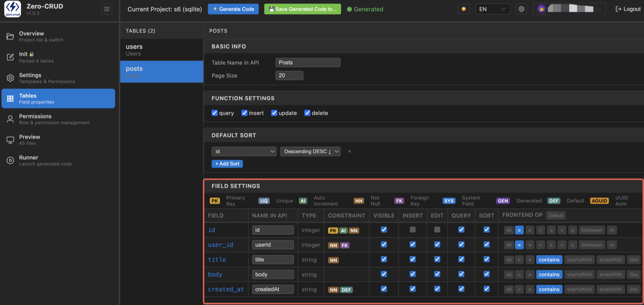Enable the Edit checkbox for id field
Image resolution: width=644 pixels, height=305 pixels.
[x=437, y=229]
